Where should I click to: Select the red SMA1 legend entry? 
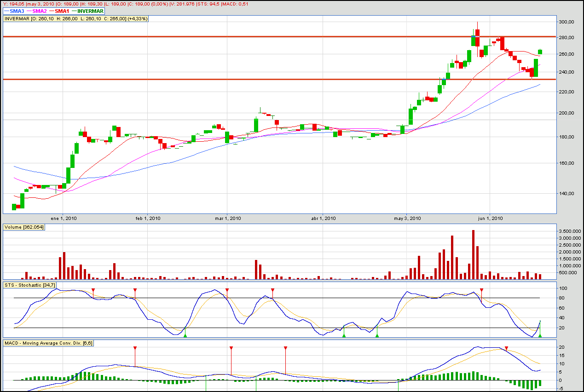60,11
